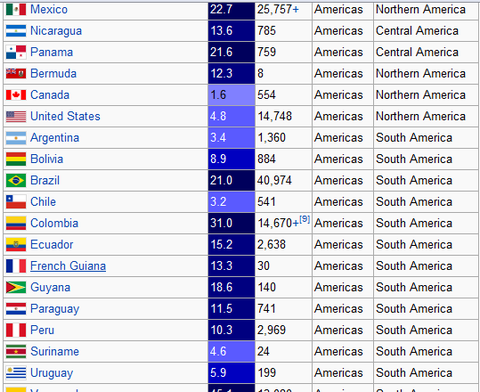The height and width of the screenshot is (392, 480).
Task: Open the Brazil link
Action: click(45, 180)
